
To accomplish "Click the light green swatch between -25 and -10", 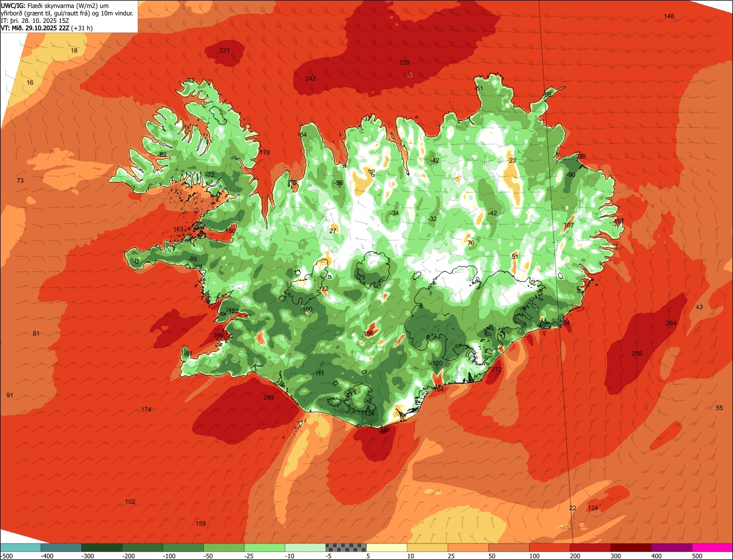I will pos(265,547).
